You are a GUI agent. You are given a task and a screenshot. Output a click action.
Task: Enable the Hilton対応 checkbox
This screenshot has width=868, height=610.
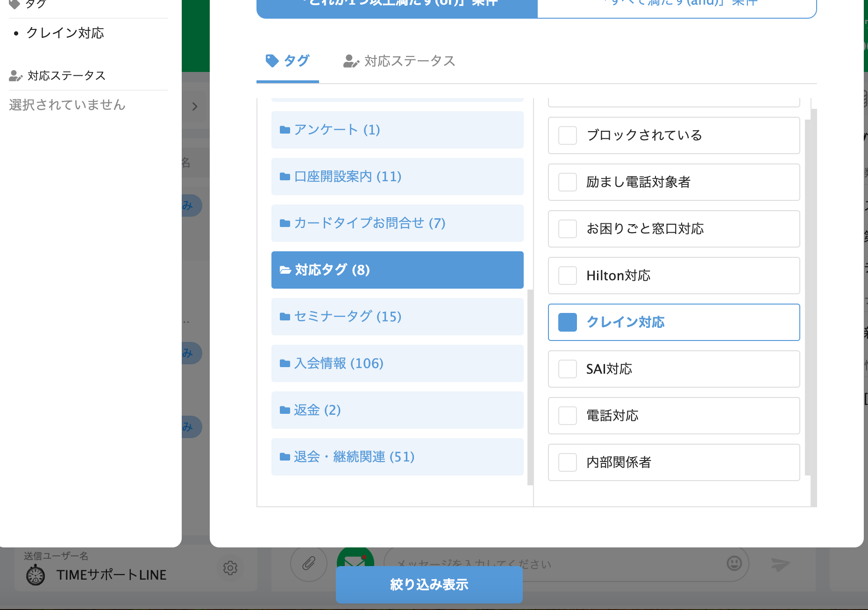[x=567, y=276]
